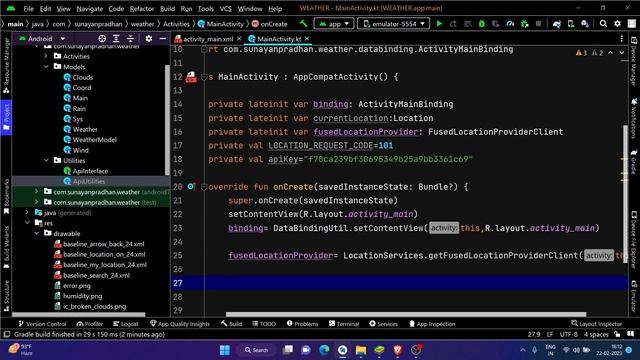
Task: Open Version Control tool window
Action: click(42, 324)
